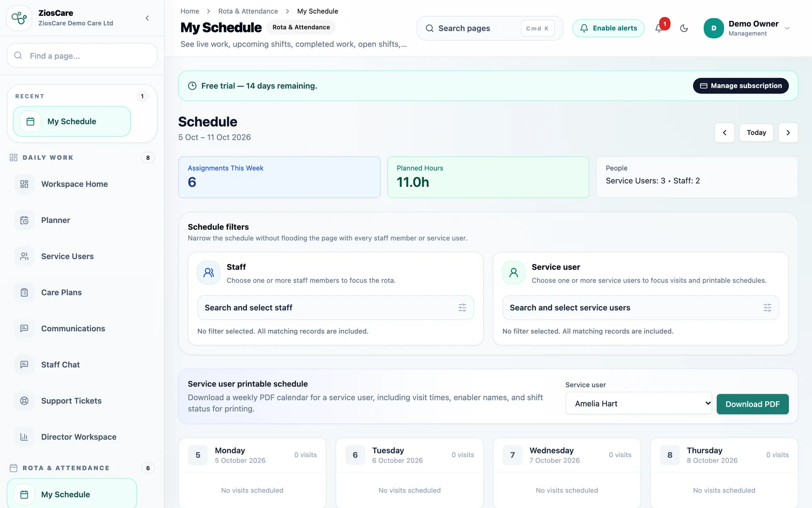Click the Staff Chat bubble icon
The height and width of the screenshot is (508, 812).
click(x=24, y=365)
